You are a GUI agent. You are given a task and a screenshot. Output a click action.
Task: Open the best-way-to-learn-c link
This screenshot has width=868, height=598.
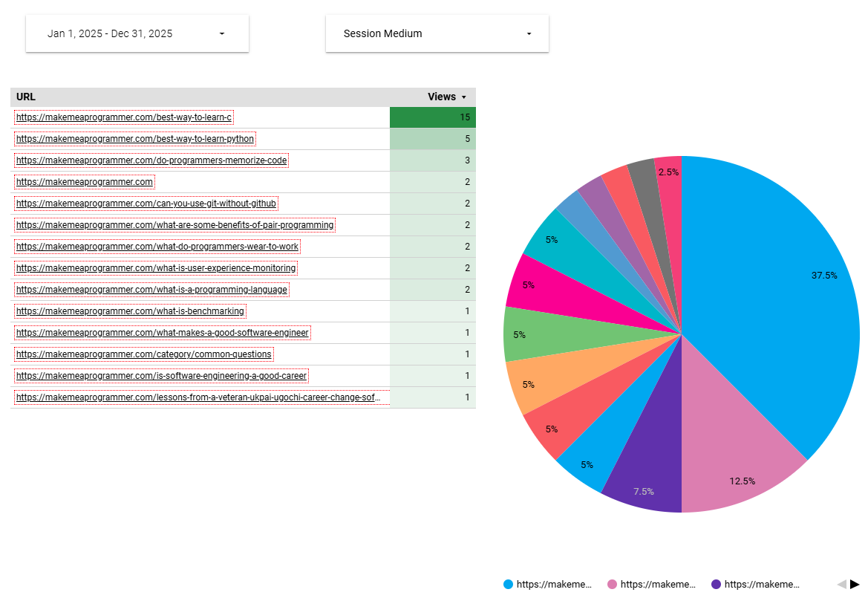click(124, 117)
